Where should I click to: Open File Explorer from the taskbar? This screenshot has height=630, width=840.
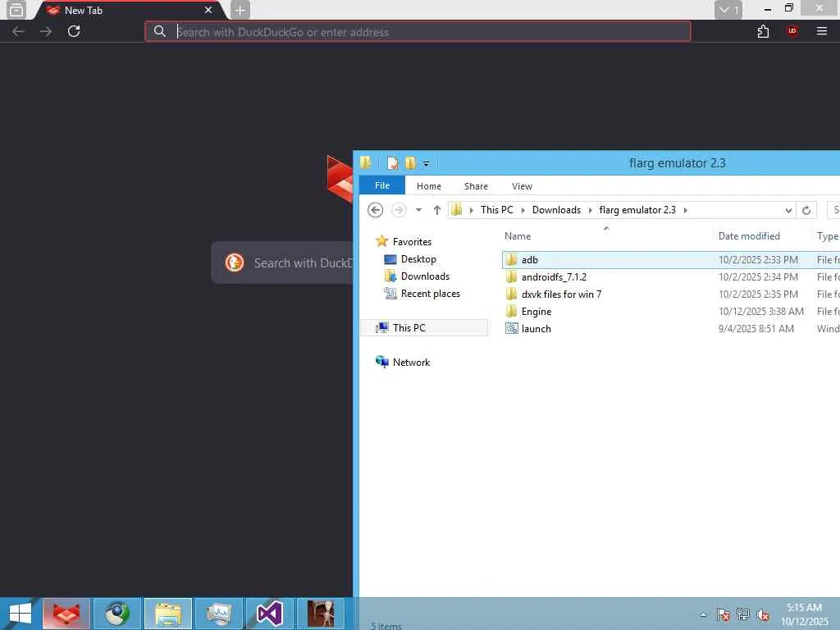pos(167,614)
